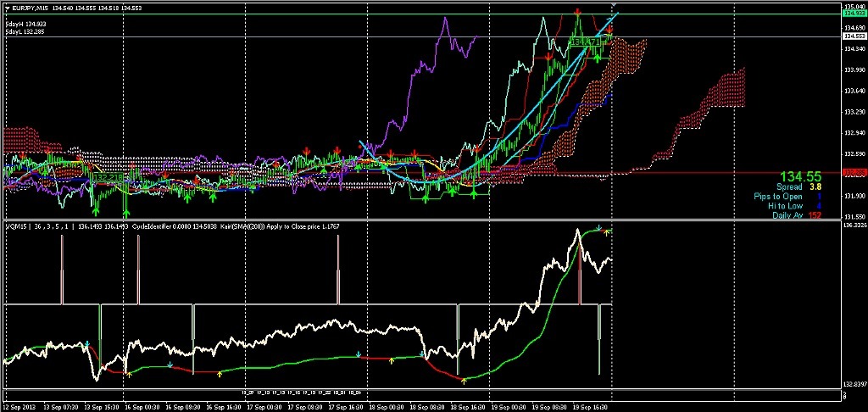Viewport: 868px width, 412px height.
Task: Click the 19 Sep 16:30 time axis label
Action: tap(590, 406)
